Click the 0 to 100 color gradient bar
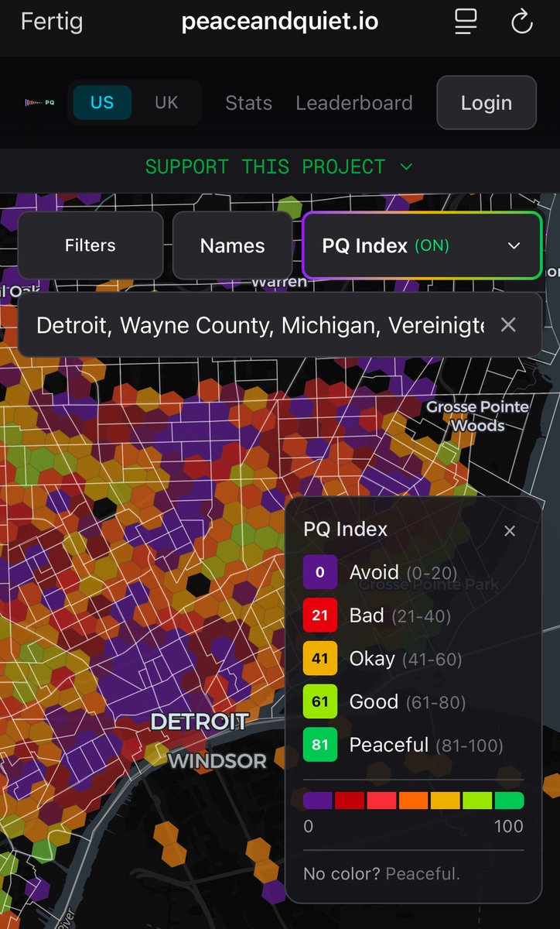560x929 pixels. click(x=414, y=800)
